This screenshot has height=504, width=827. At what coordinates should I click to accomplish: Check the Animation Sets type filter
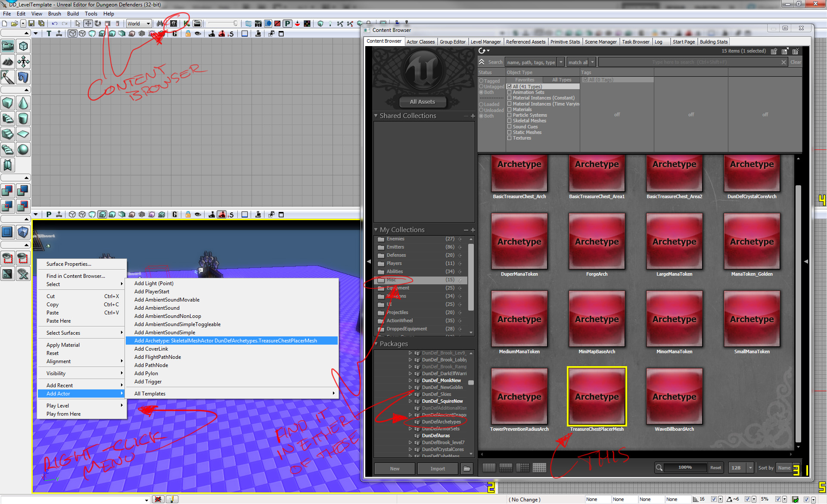509,92
